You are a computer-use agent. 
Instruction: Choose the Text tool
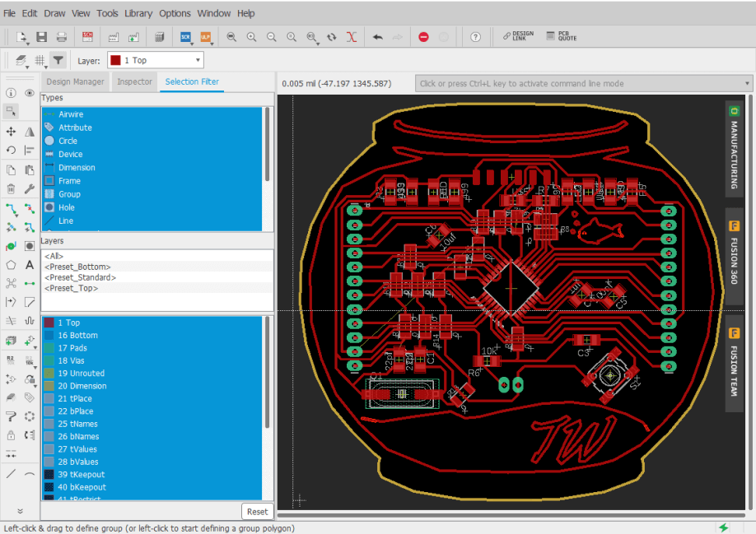(30, 265)
